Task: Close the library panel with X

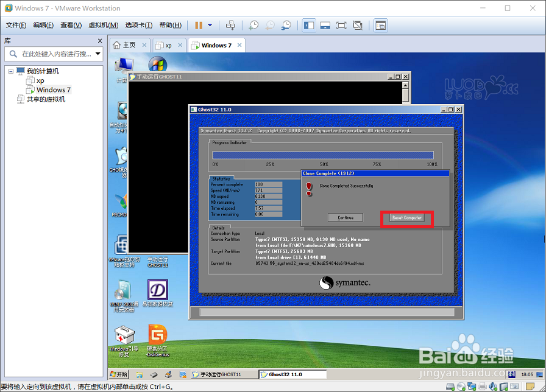Action: [x=100, y=41]
